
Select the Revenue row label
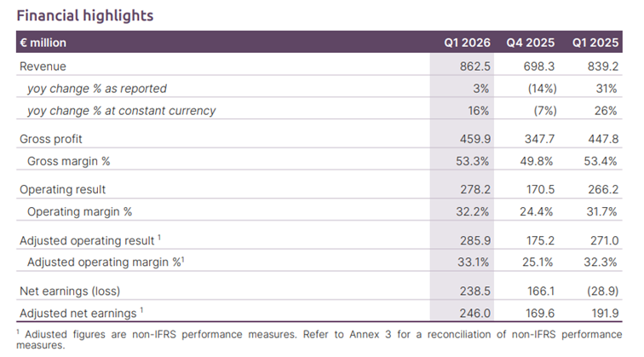coord(43,66)
